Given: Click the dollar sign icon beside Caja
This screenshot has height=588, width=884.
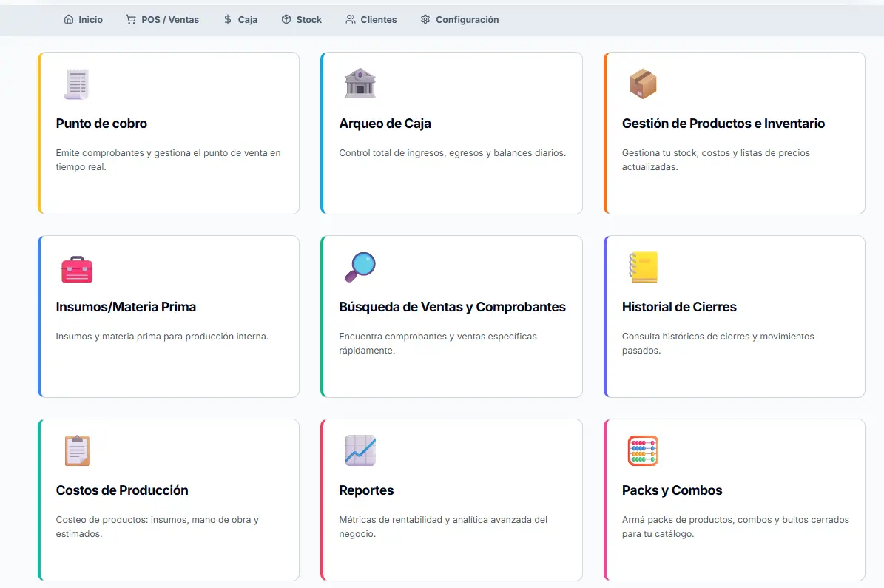Looking at the screenshot, I should tap(228, 19).
